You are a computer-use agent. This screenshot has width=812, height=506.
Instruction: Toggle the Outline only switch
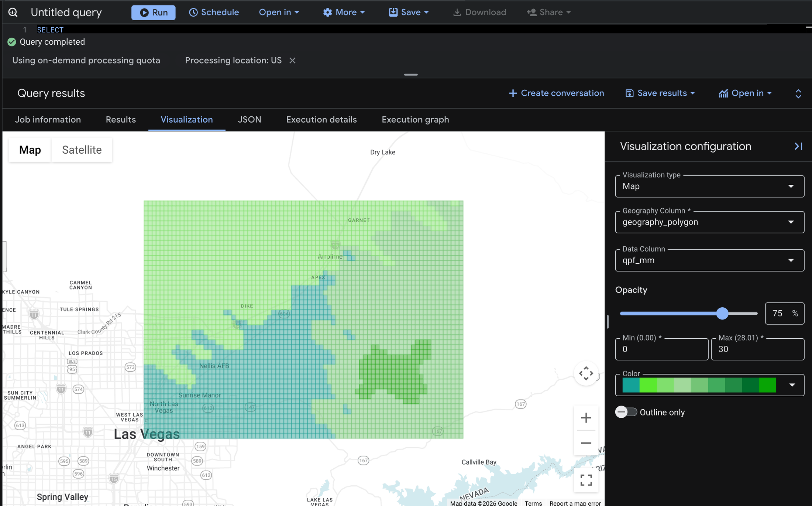tap(626, 412)
